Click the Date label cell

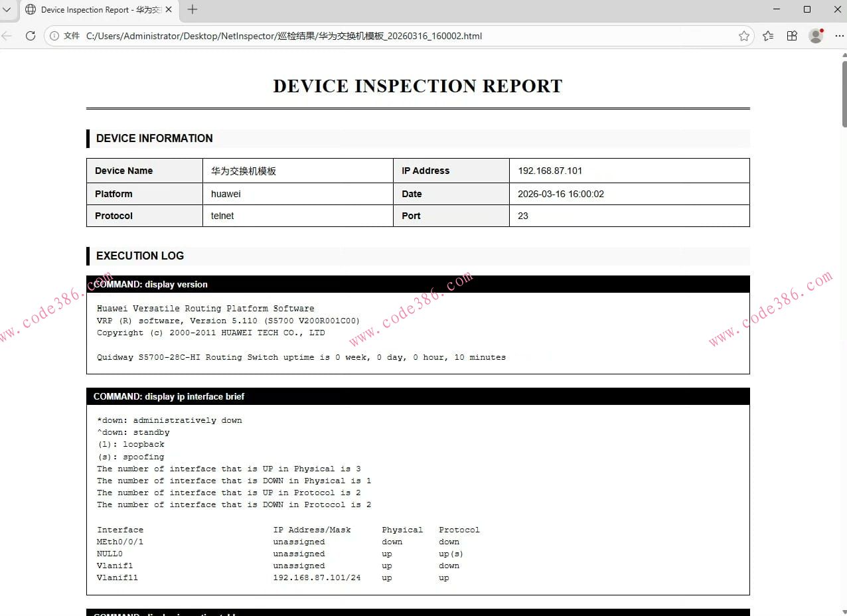[451, 194]
